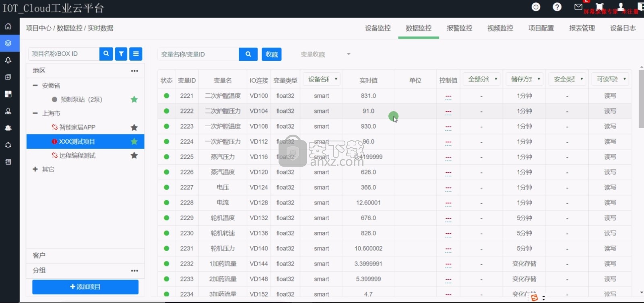This screenshot has height=303, width=644.
Task: Open the 储存方式 column dropdown
Action: [x=524, y=79]
